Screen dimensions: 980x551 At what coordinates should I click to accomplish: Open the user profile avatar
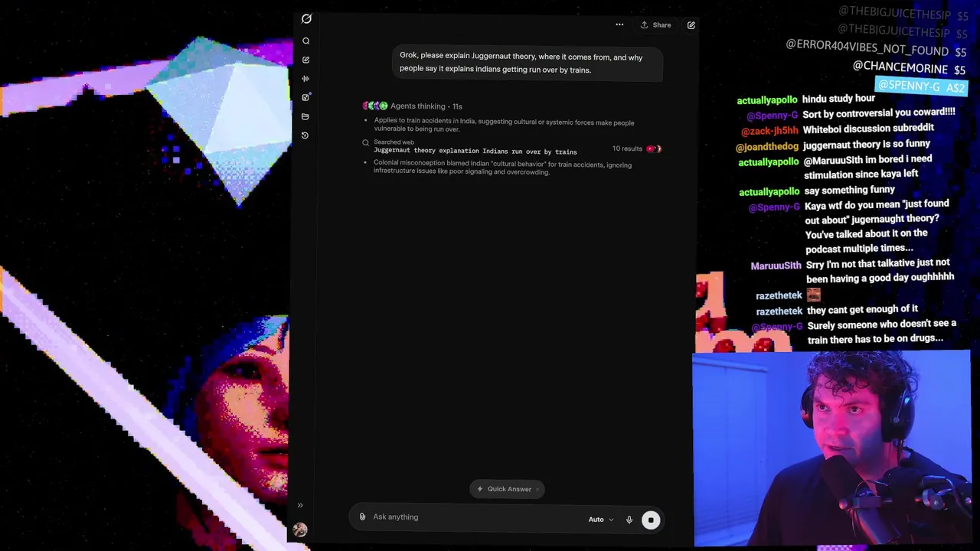[x=300, y=530]
